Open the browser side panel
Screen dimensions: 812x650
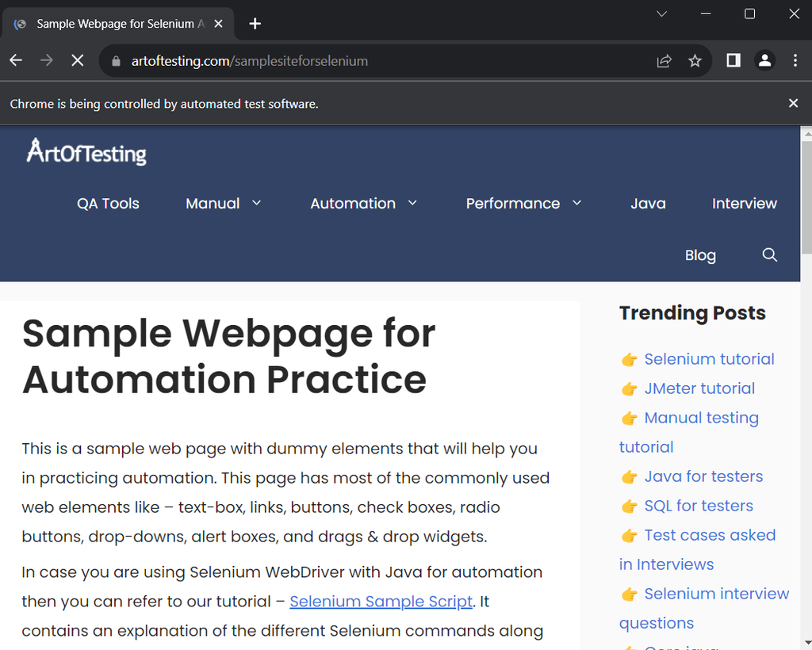(733, 61)
